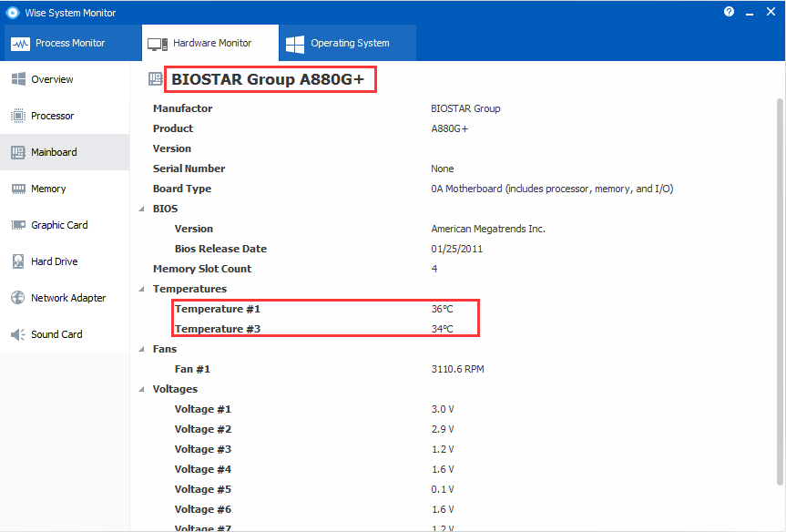The height and width of the screenshot is (532, 786).
Task: Collapse the Temperatures group
Action: point(142,289)
